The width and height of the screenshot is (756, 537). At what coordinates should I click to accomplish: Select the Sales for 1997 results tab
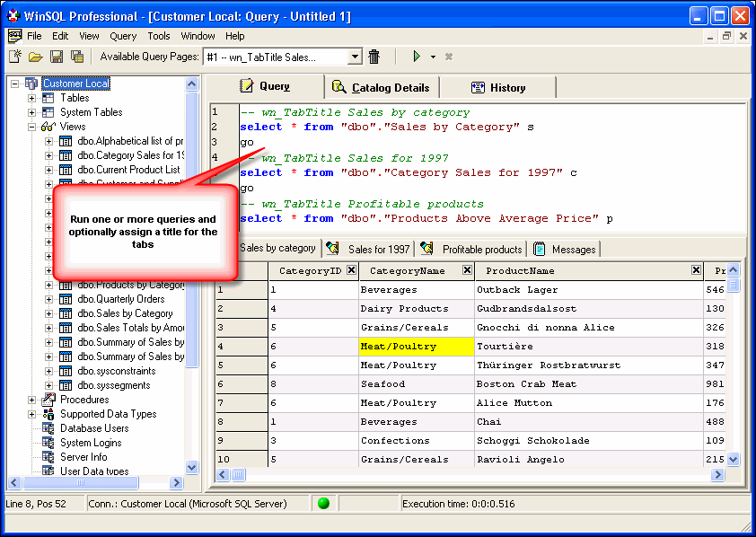point(369,249)
